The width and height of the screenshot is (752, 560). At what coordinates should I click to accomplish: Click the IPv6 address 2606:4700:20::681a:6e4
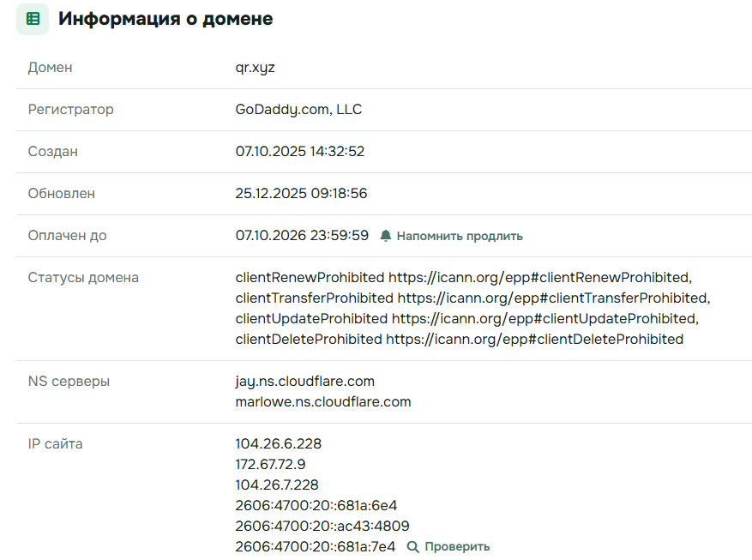(316, 506)
